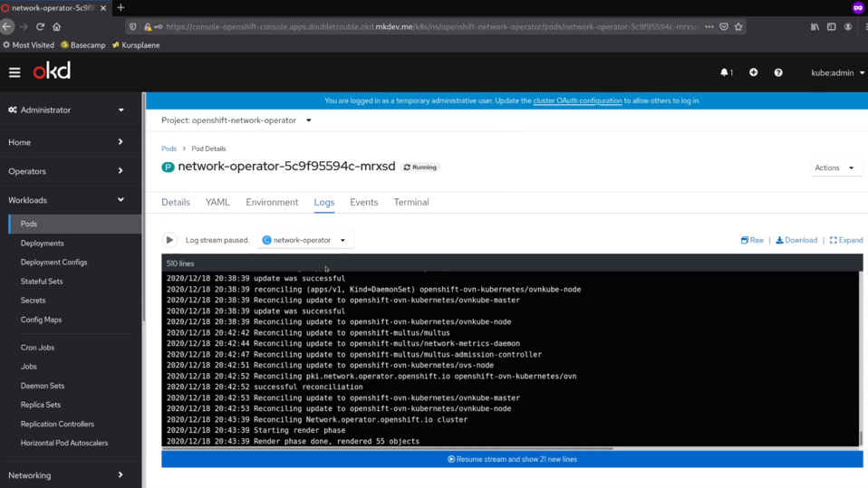Open the Raw log view

[752, 240]
